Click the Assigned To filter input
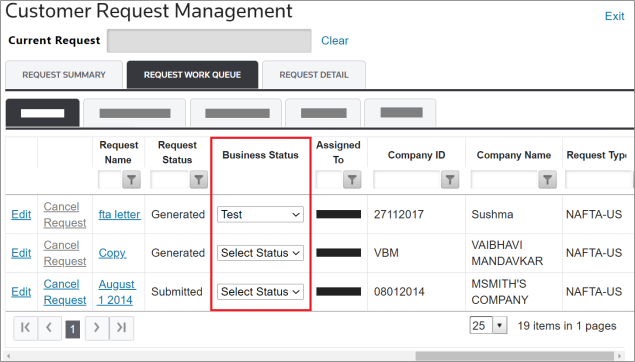The height and width of the screenshot is (362, 635). pos(329,179)
